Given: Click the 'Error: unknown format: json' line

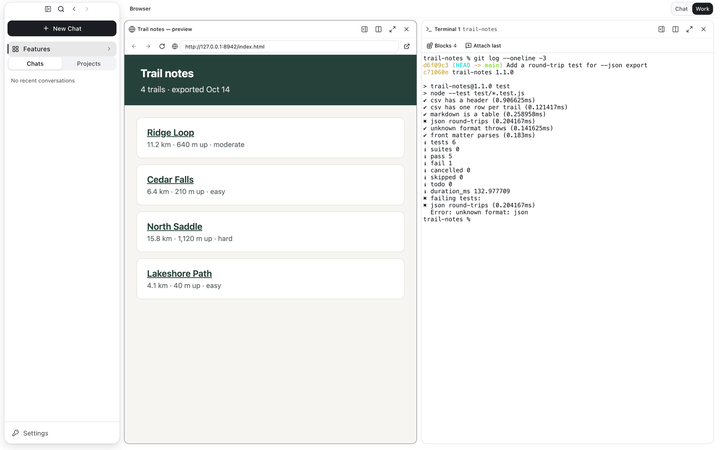Looking at the screenshot, I should tap(479, 212).
